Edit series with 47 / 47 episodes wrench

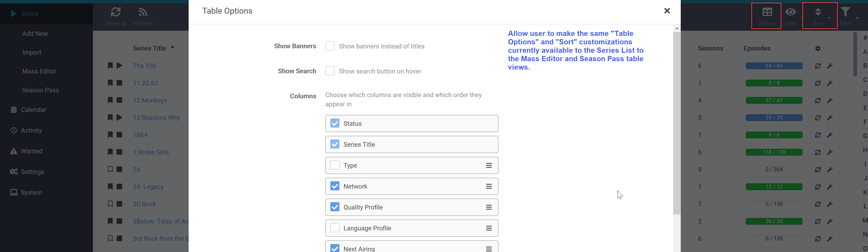pyautogui.click(x=830, y=101)
